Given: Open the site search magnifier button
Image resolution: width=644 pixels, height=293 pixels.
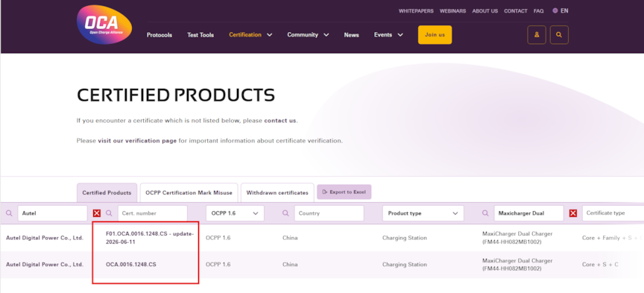Looking at the screenshot, I should pyautogui.click(x=559, y=35).
